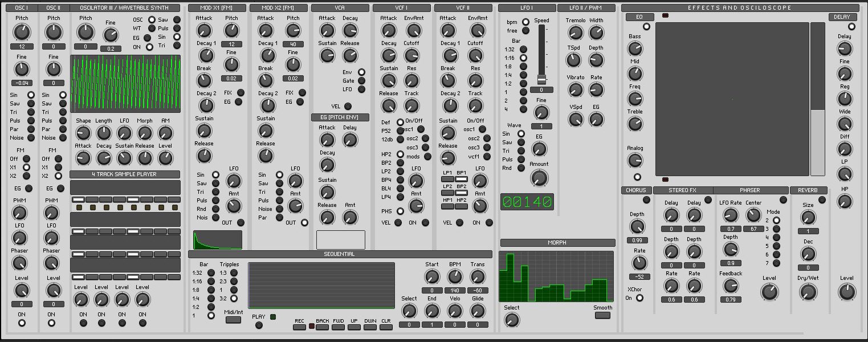Enable the HP2 button in VCF II
868x342 pixels.
(462, 206)
